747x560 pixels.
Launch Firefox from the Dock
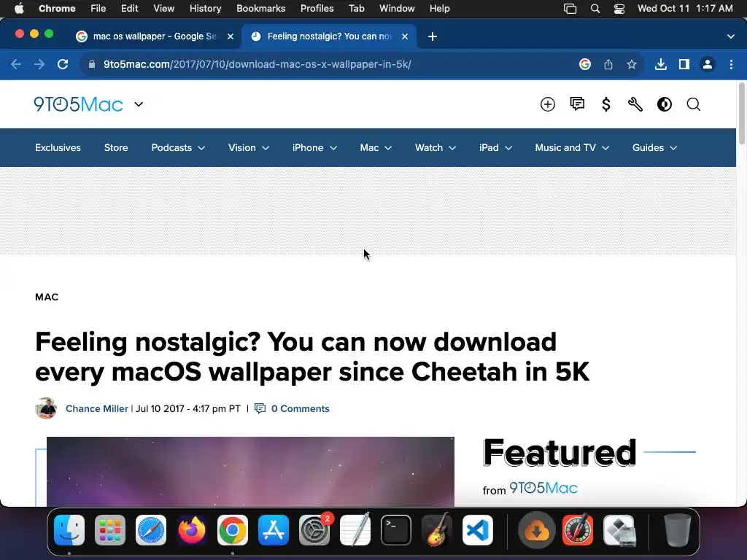click(192, 530)
